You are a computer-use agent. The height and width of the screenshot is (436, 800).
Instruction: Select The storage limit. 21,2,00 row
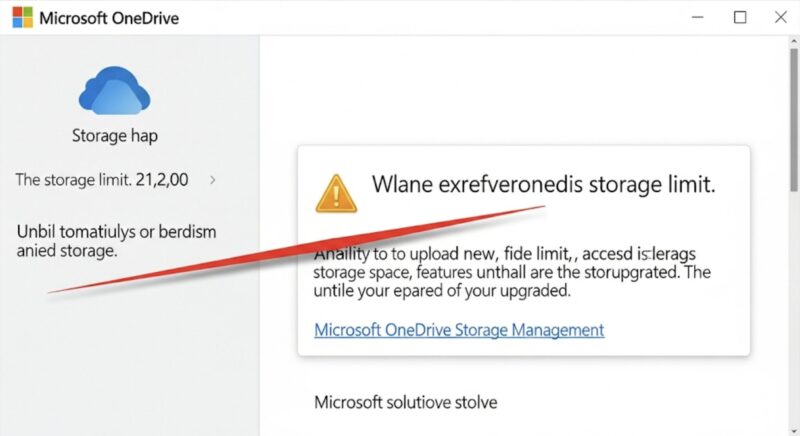(116, 180)
